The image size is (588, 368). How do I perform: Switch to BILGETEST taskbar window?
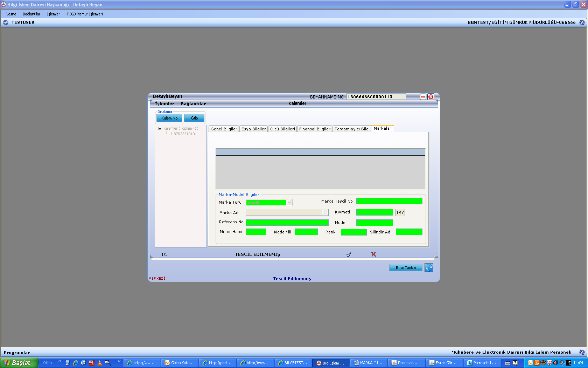coord(293,363)
